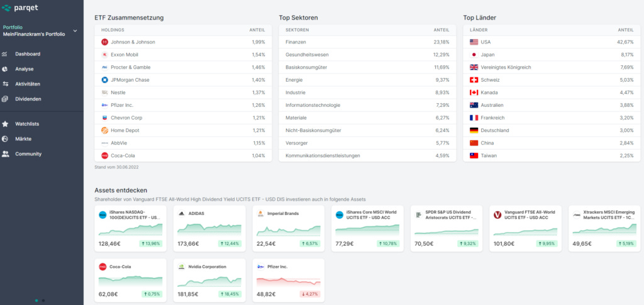Click the Versorger sector row
The image size is (644, 305).
(367, 143)
